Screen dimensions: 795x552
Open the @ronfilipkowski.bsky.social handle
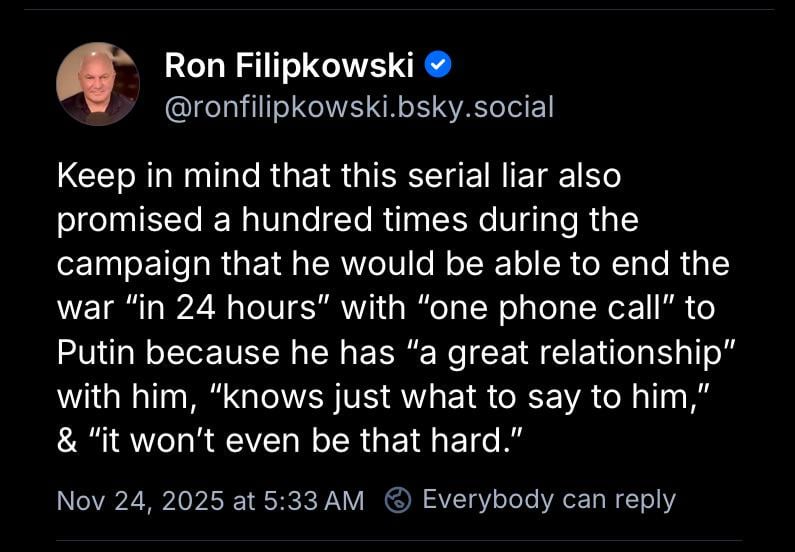point(358,107)
